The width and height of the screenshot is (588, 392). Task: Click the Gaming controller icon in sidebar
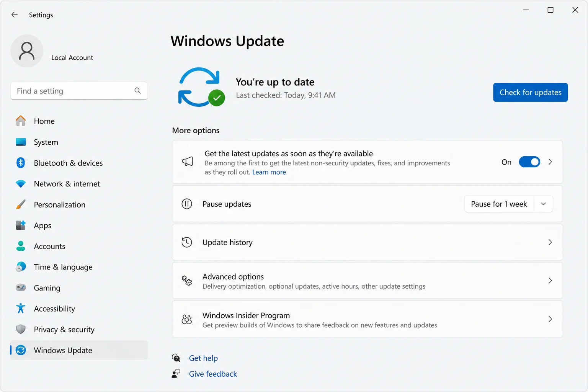click(21, 287)
